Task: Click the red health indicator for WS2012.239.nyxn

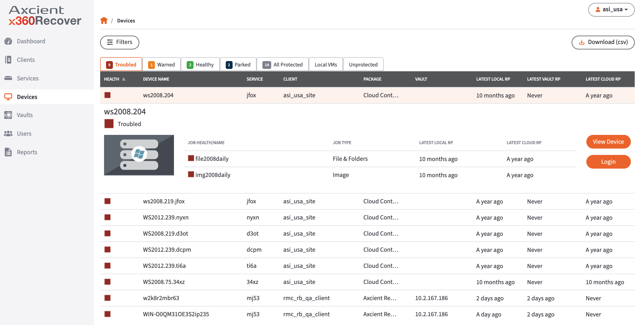Action: [x=107, y=217]
